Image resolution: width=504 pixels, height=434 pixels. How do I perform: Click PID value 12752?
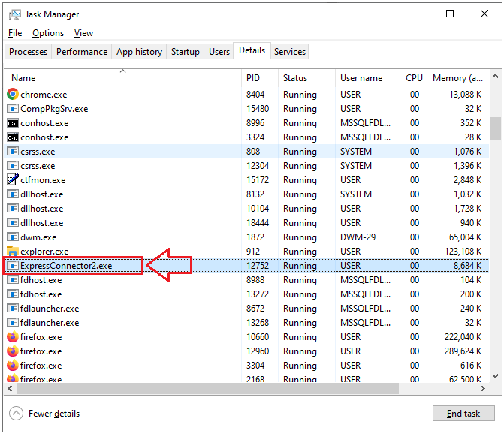258,266
